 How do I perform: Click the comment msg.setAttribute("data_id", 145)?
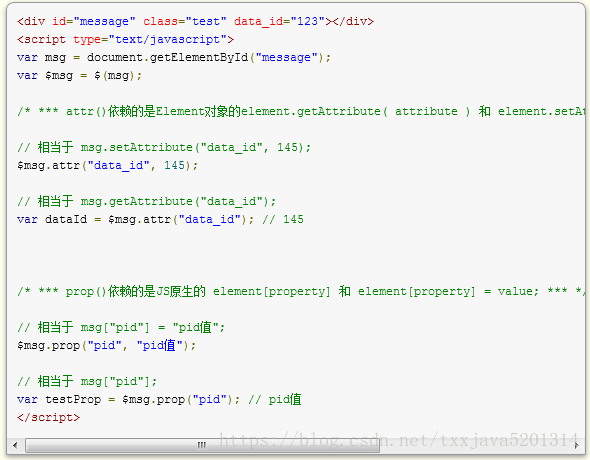[164, 147]
